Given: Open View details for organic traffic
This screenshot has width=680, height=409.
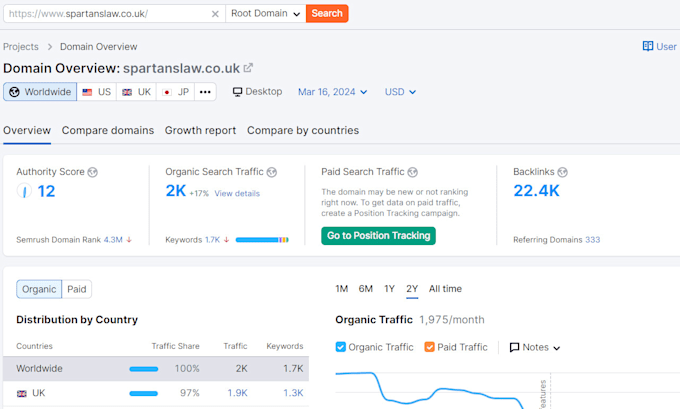Looking at the screenshot, I should [x=237, y=193].
